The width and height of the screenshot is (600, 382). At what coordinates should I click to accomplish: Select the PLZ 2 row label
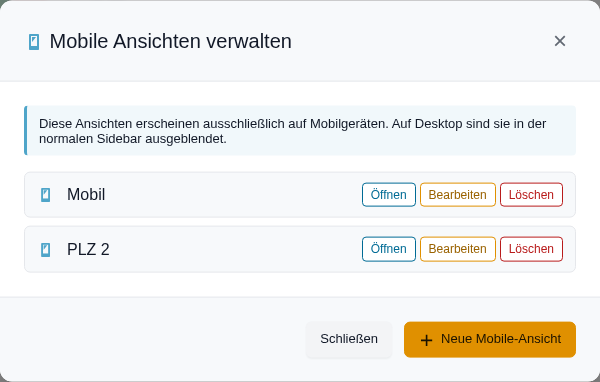pyautogui.click(x=88, y=249)
